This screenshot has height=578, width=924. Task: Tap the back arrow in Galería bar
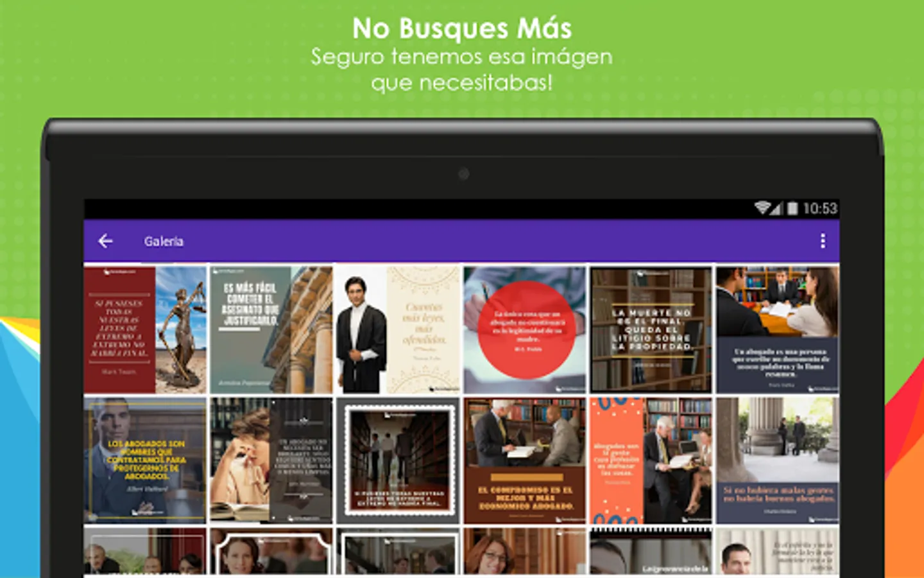(105, 241)
